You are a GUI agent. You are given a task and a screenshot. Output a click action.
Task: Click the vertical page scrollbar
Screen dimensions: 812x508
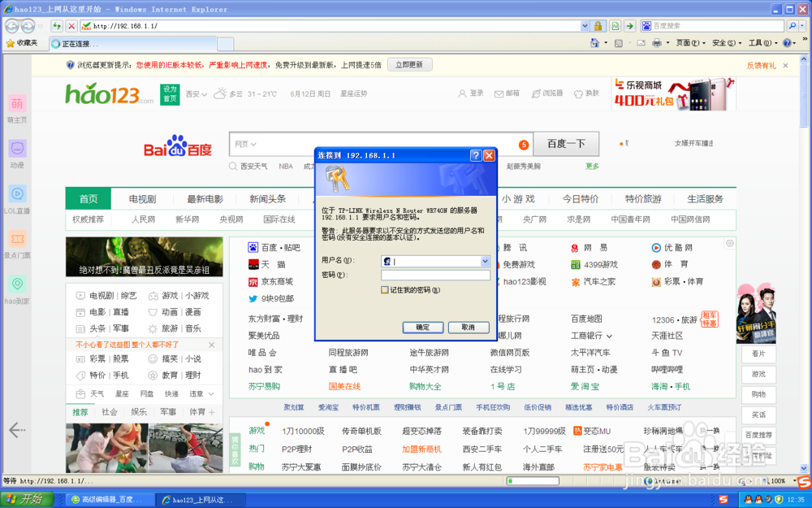[804, 262]
